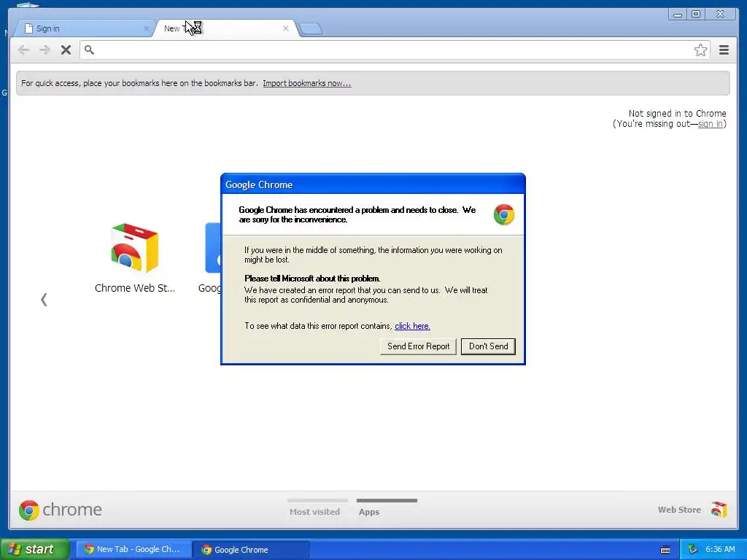Focus the address bar input field
The height and width of the screenshot is (560, 747).
[395, 50]
